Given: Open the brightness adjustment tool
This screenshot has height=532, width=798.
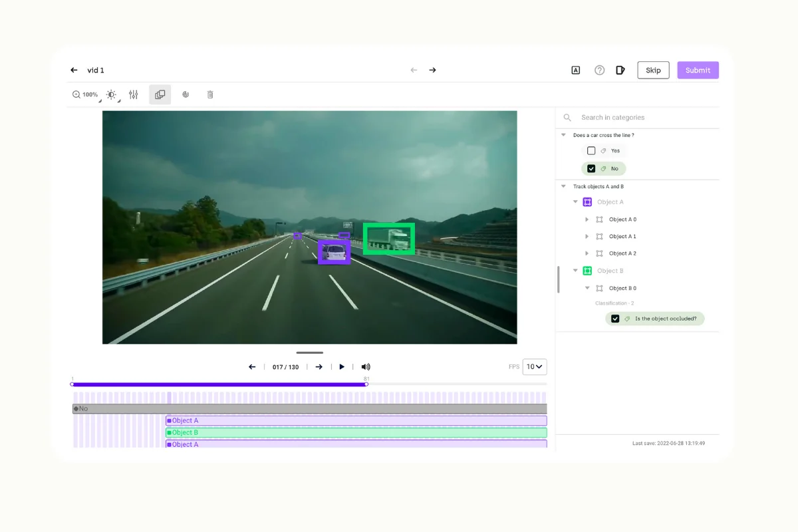Looking at the screenshot, I should (111, 94).
